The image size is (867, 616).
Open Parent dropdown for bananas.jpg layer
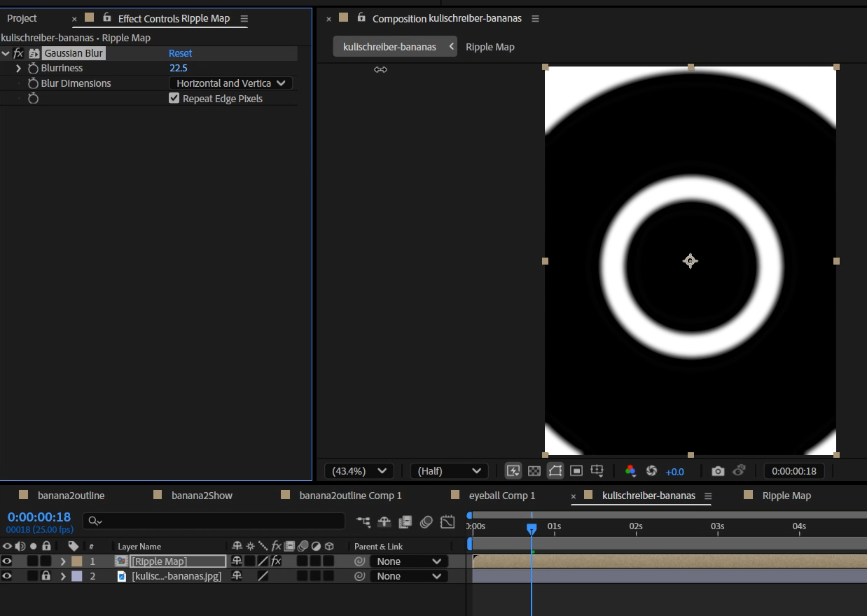[409, 576]
